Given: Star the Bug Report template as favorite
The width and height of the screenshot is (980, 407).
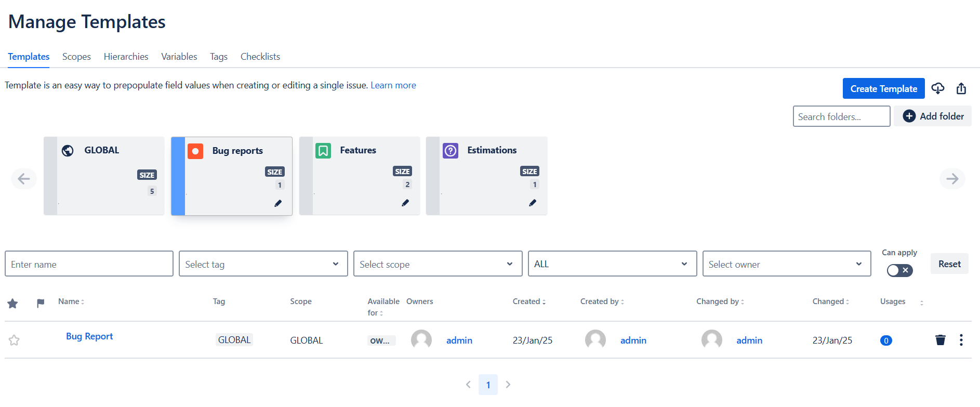Looking at the screenshot, I should tap(14, 340).
